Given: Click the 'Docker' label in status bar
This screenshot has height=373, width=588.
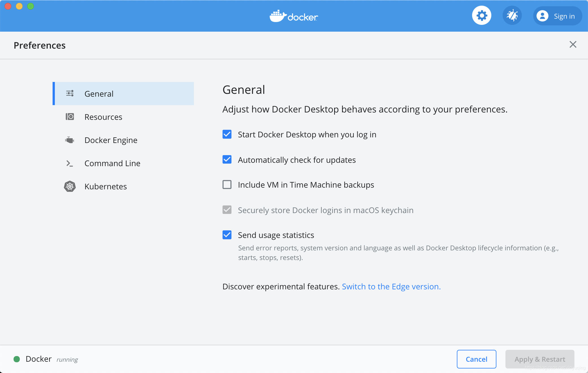Looking at the screenshot, I should click(39, 359).
